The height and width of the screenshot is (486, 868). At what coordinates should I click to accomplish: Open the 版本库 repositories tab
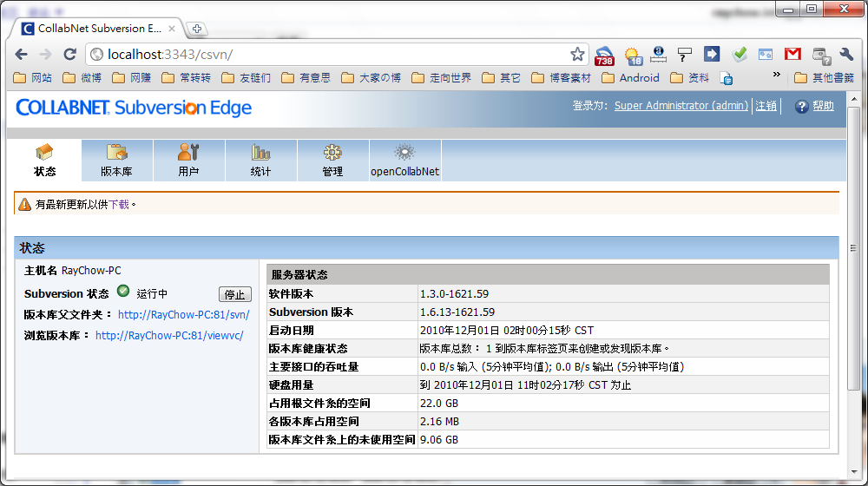coord(117,161)
